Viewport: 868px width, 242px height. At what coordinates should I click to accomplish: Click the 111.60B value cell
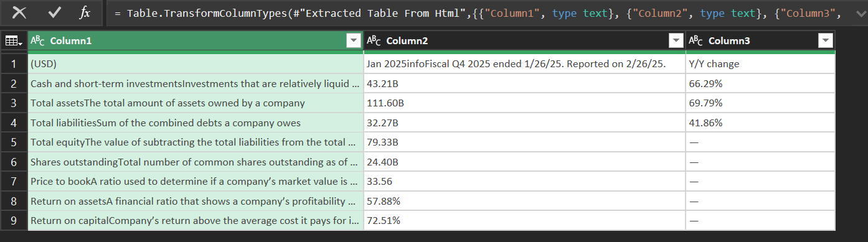[524, 103]
